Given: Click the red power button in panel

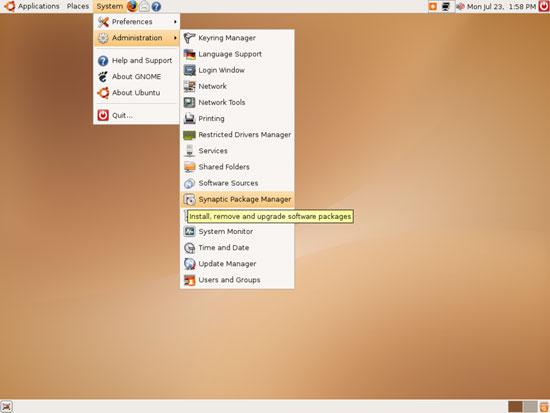Looking at the screenshot, I should tap(544, 6).
